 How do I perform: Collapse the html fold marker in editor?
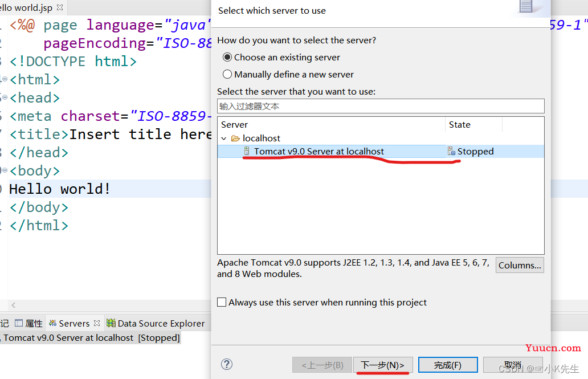point(5,79)
